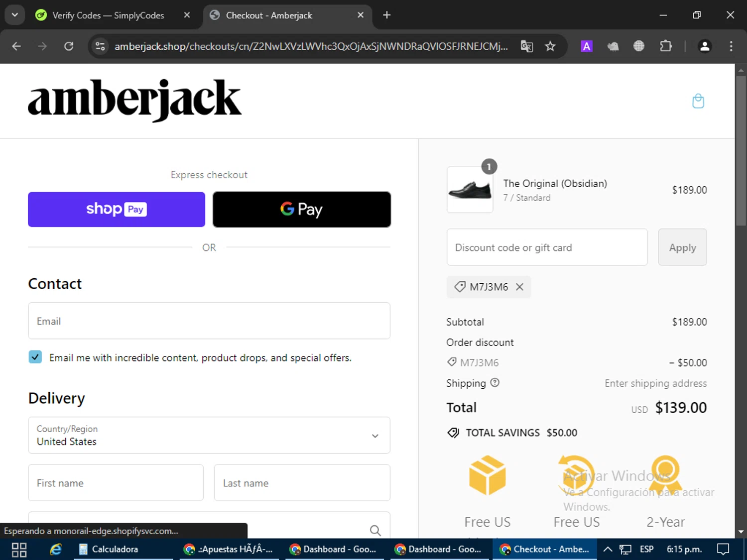The height and width of the screenshot is (560, 747).
Task: Click the Enter shipping address text
Action: 655,383
